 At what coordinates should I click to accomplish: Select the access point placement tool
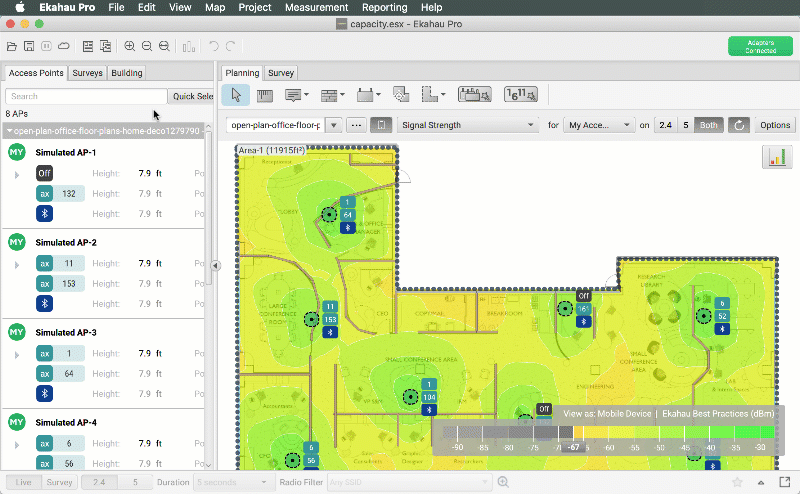tap(401, 95)
